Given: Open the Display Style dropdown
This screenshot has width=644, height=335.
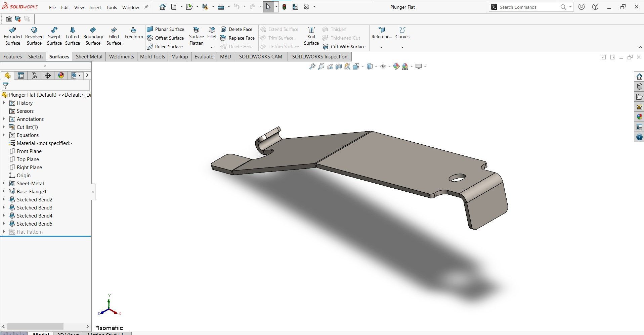Looking at the screenshot, I should tap(376, 66).
